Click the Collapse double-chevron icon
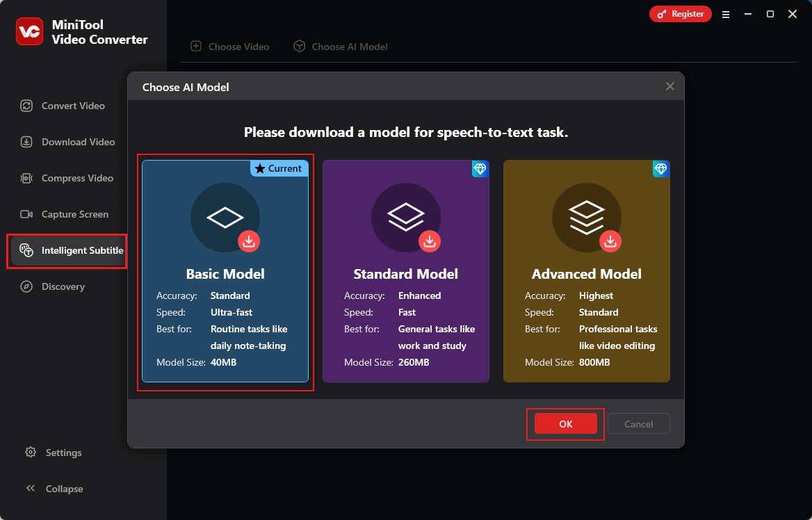812x520 pixels. point(31,489)
